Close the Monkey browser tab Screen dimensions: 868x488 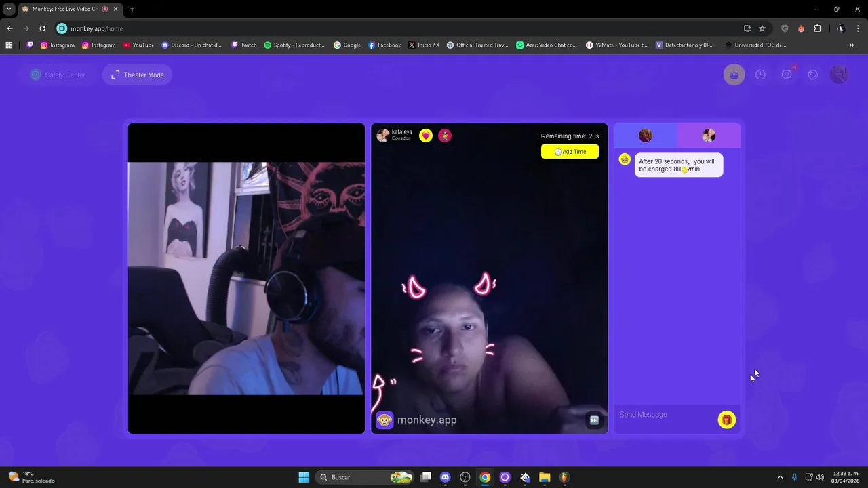pos(115,9)
